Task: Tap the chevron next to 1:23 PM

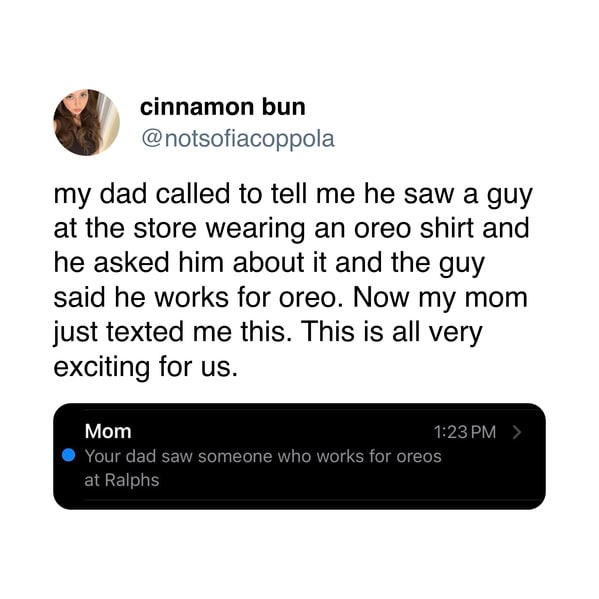Action: (517, 432)
